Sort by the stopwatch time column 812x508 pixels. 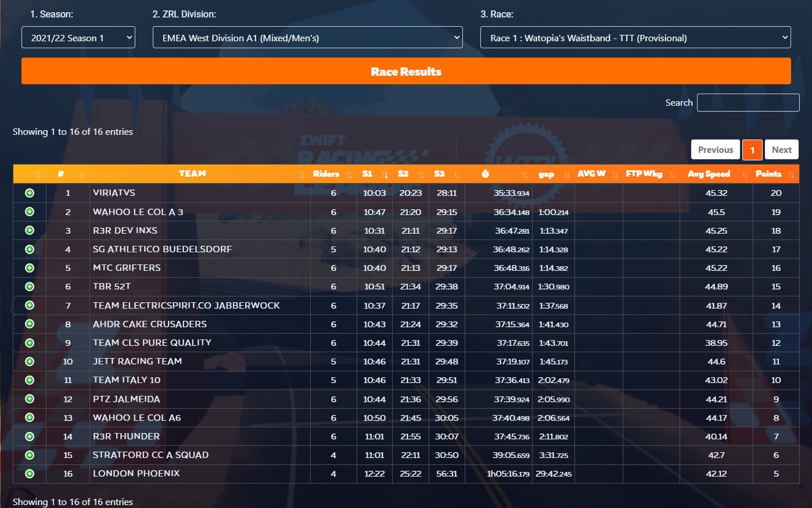point(498,174)
